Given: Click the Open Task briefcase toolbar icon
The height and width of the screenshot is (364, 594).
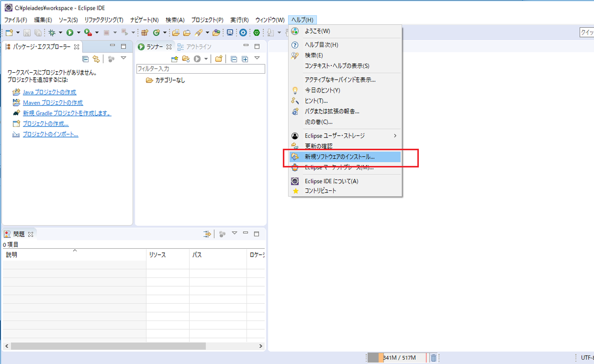Looking at the screenshot, I should pos(187,33).
